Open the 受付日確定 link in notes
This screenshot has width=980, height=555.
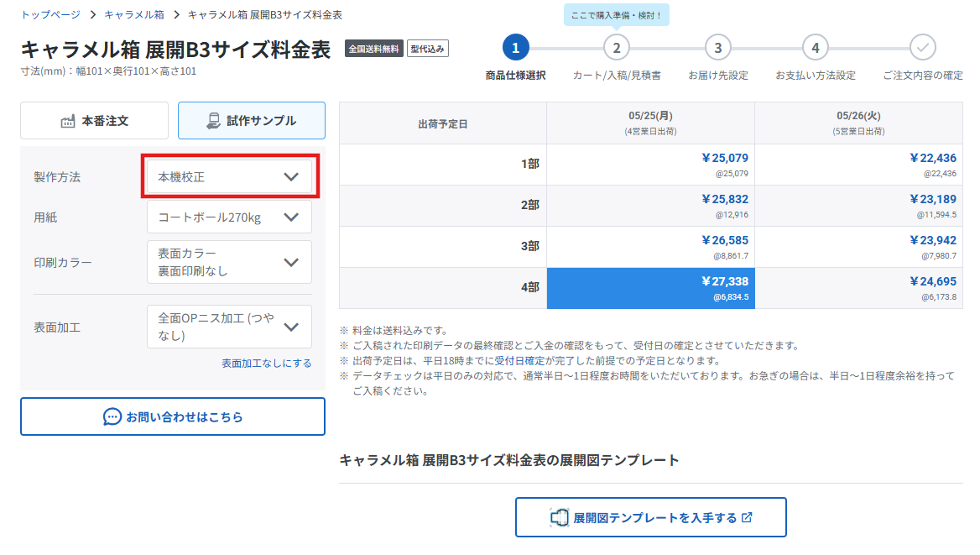[519, 360]
